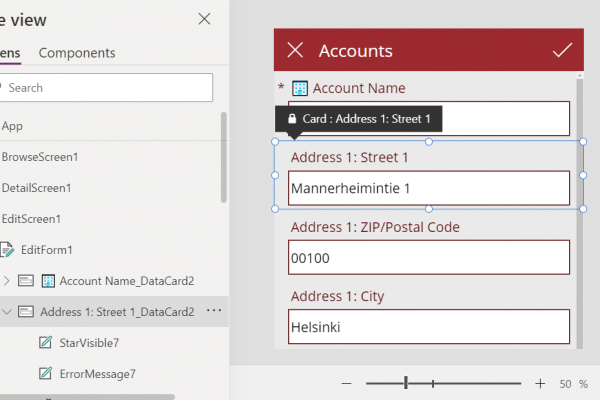Select StarVisible7 in the tree

89,343
